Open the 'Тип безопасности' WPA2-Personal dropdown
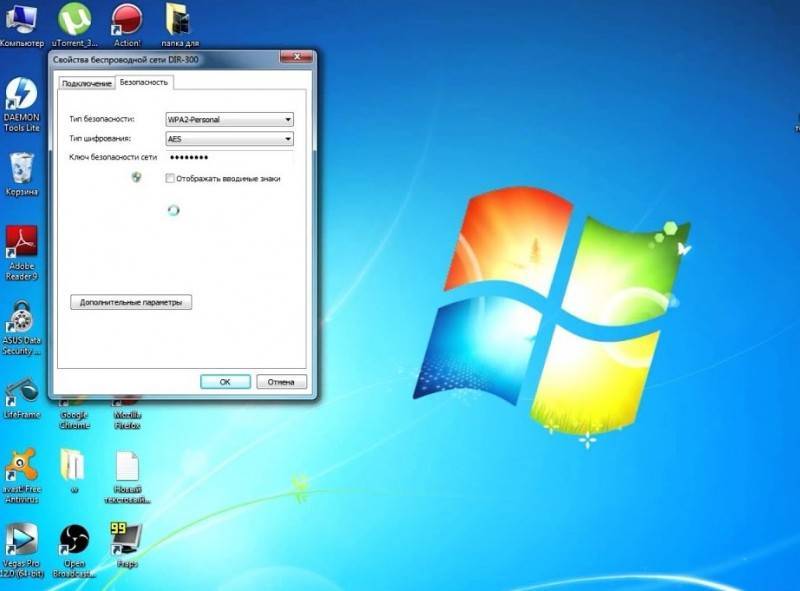The image size is (800, 591). (x=230, y=119)
